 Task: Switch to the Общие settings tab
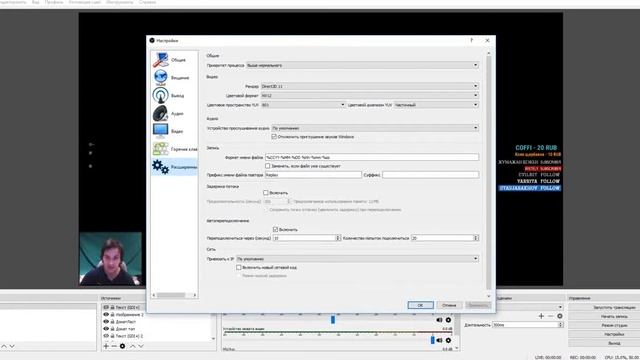point(174,60)
